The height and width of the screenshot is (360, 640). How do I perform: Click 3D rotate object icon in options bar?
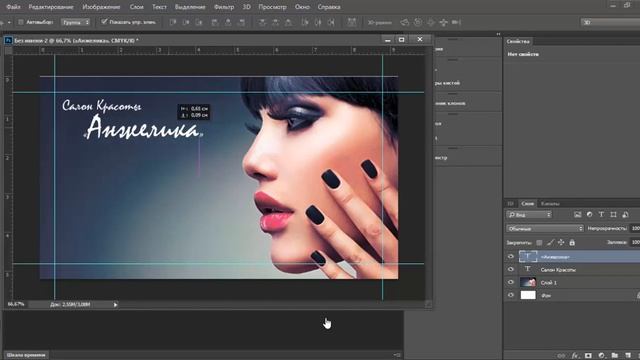pyautogui.click(x=404, y=22)
